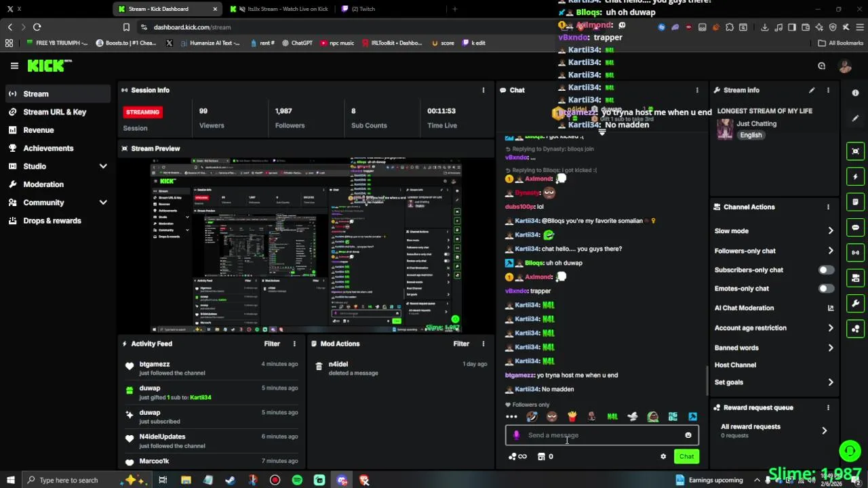Open Achievements in sidebar
The width and height of the screenshot is (868, 488).
click(57, 148)
